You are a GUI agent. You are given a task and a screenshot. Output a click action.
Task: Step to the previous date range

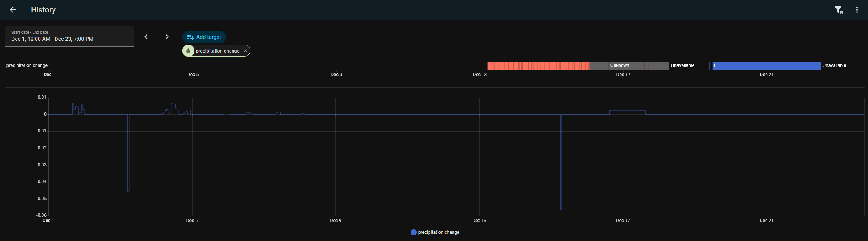(x=146, y=37)
